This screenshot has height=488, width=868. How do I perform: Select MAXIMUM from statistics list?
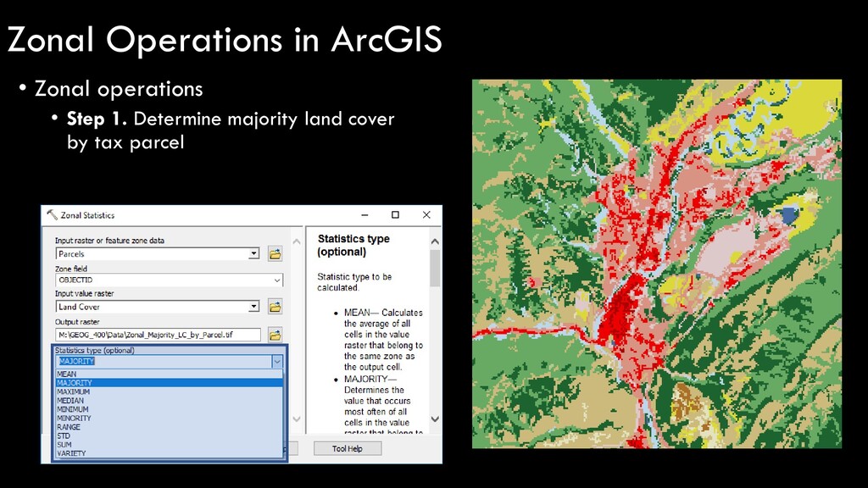[x=169, y=391]
